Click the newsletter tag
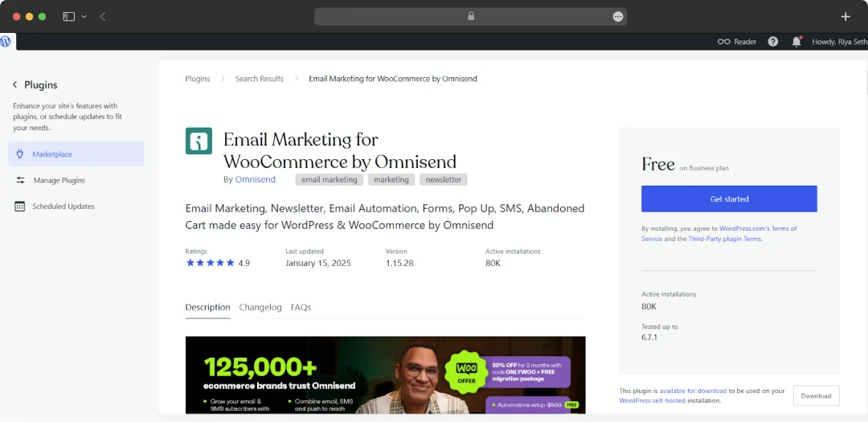This screenshot has width=868, height=422. 444,179
